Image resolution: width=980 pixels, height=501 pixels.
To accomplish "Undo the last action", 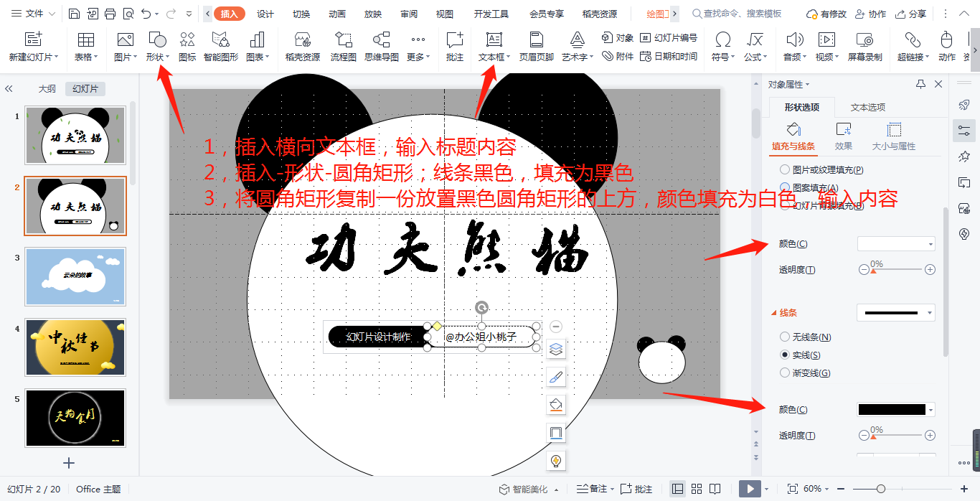I will pos(146,14).
